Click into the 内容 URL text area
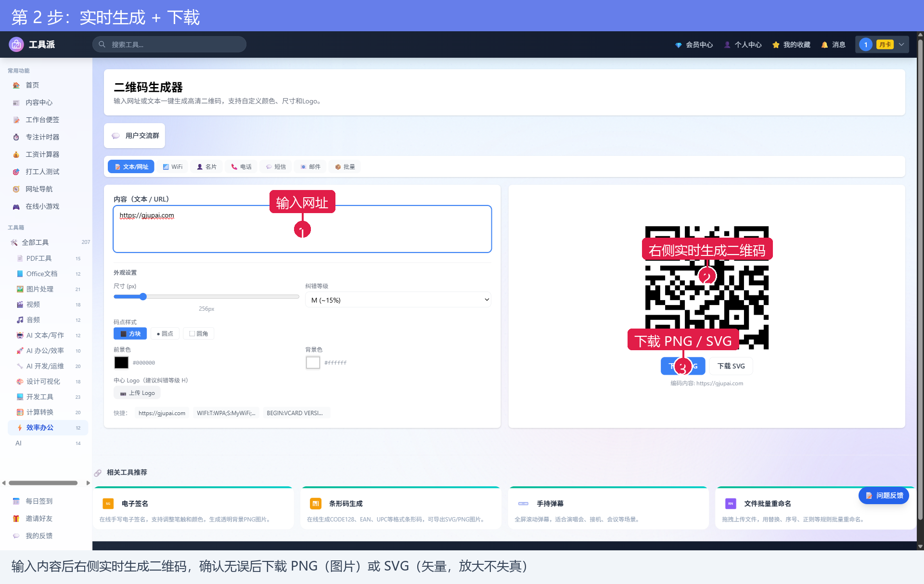Image resolution: width=924 pixels, height=584 pixels. [x=302, y=229]
